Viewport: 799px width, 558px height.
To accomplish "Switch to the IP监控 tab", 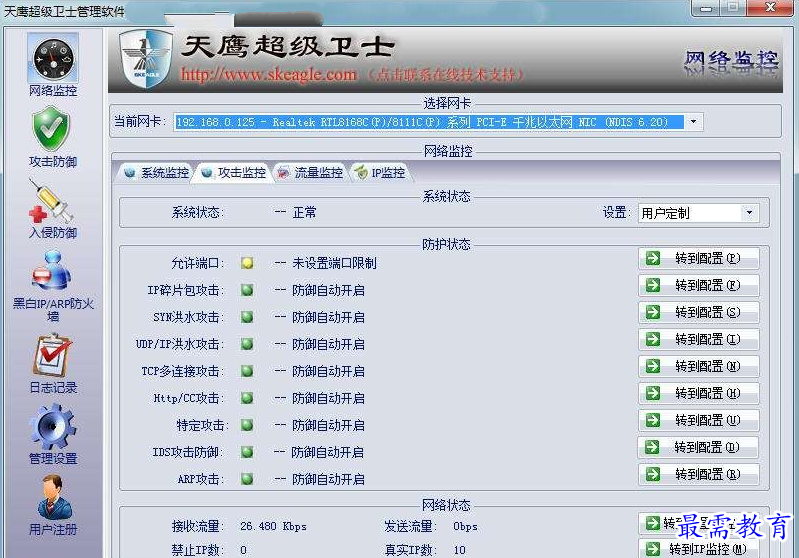I will [380, 173].
